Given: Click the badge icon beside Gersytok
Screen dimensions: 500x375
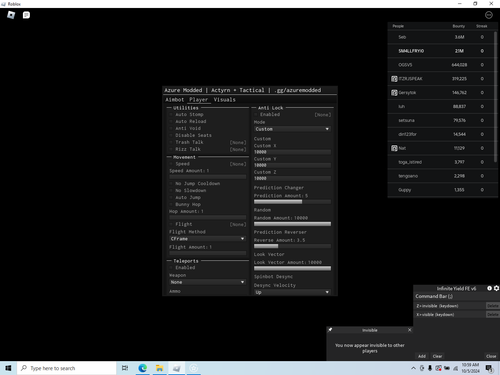Looking at the screenshot, I should tap(394, 93).
